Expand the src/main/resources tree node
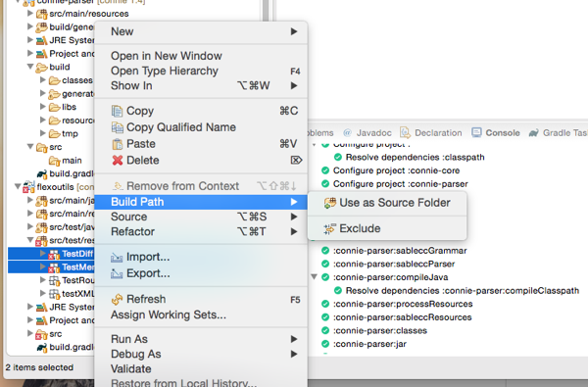 pyautogui.click(x=30, y=14)
